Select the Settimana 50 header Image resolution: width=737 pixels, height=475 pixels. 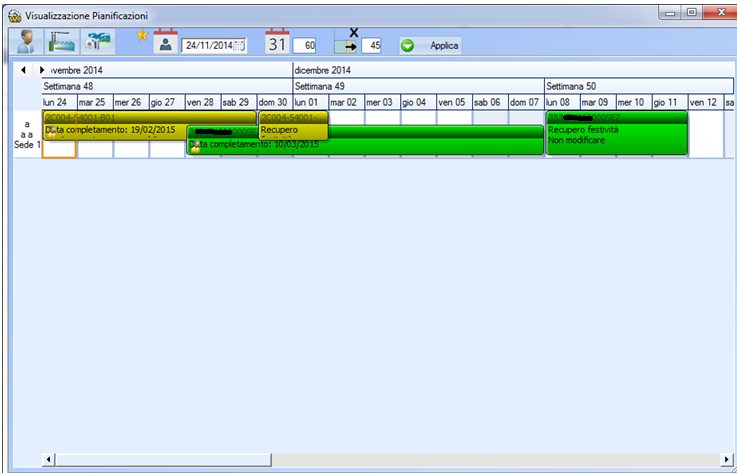[x=639, y=86]
